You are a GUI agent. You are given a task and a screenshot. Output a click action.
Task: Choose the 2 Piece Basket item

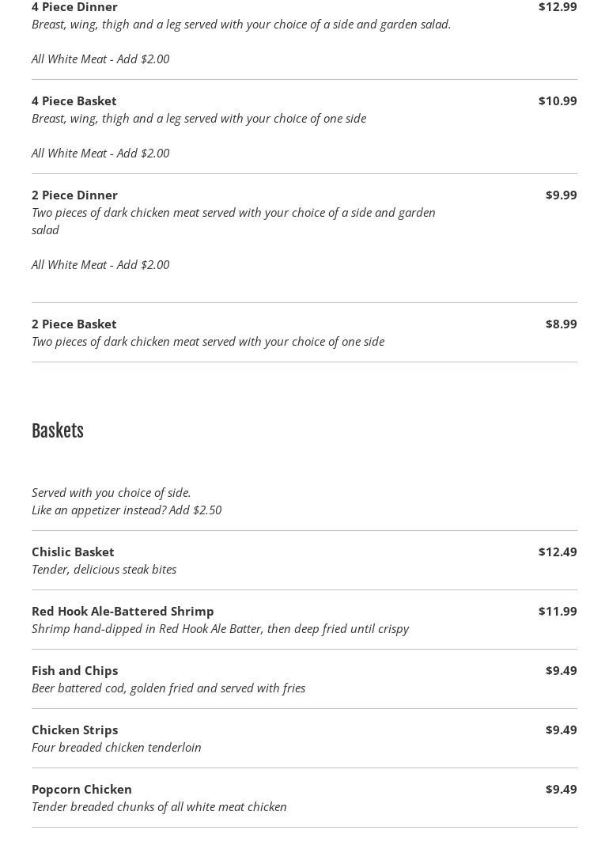(x=74, y=324)
